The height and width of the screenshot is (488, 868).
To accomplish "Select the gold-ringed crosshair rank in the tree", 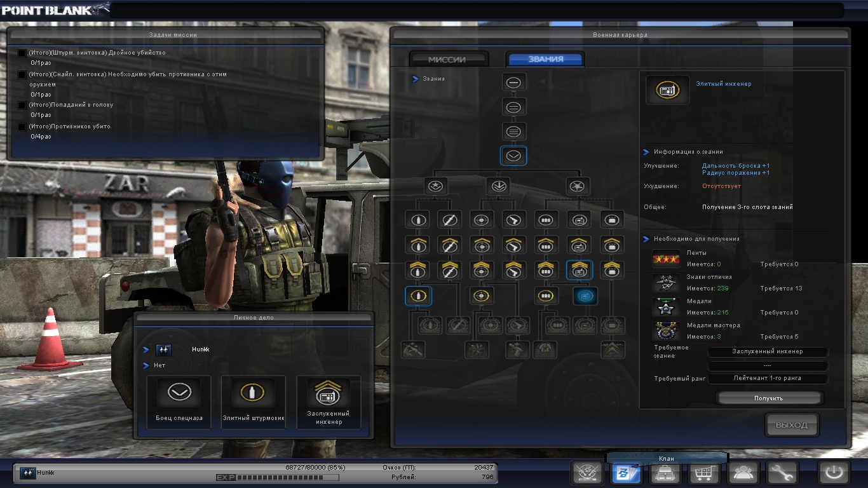I will [482, 295].
